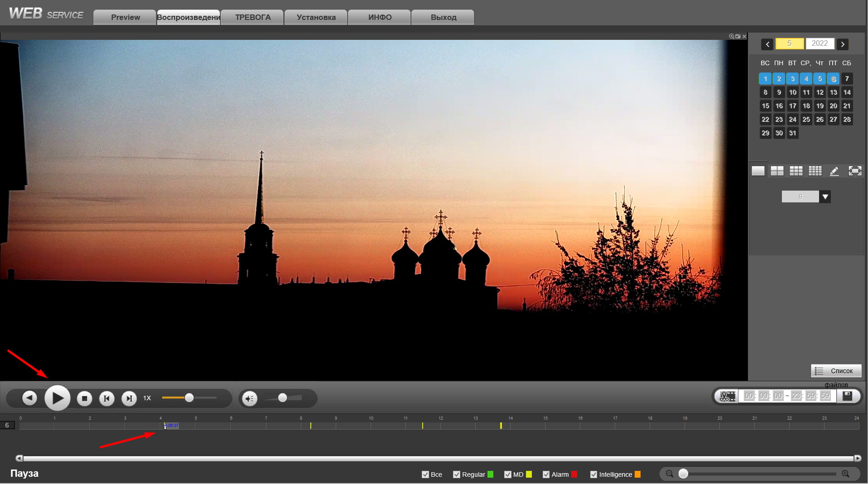
Task: Click the digital zoom icon above the video
Action: [x=731, y=36]
